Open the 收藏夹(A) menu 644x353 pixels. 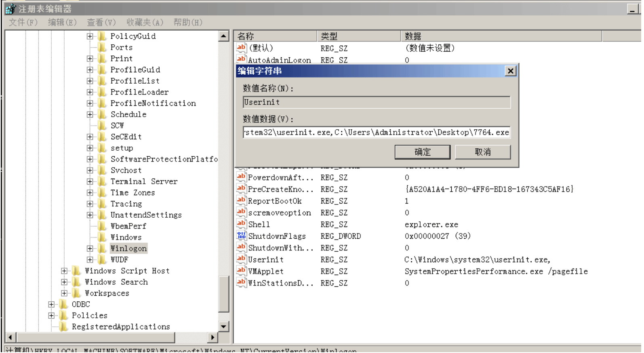point(145,22)
